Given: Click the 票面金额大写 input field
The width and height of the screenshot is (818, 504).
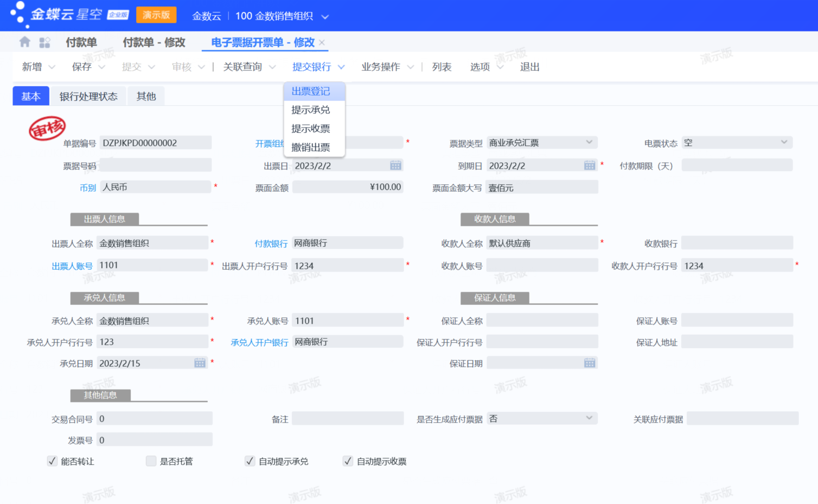Looking at the screenshot, I should (542, 187).
